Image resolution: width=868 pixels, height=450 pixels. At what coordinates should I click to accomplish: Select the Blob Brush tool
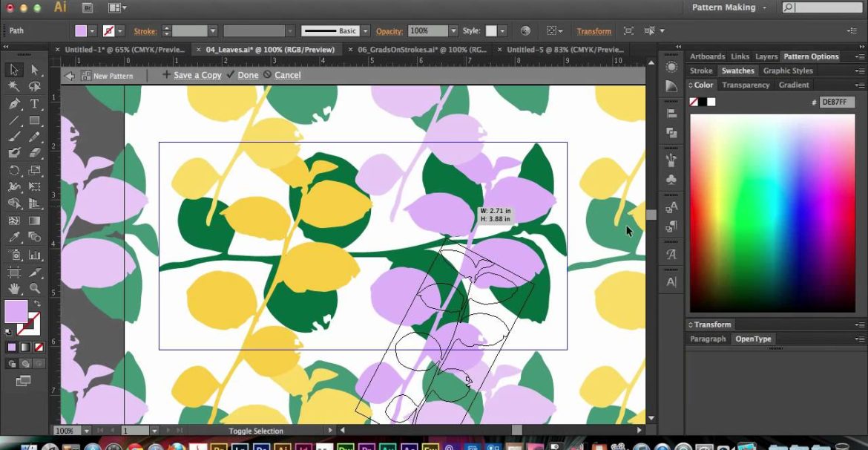[x=14, y=153]
